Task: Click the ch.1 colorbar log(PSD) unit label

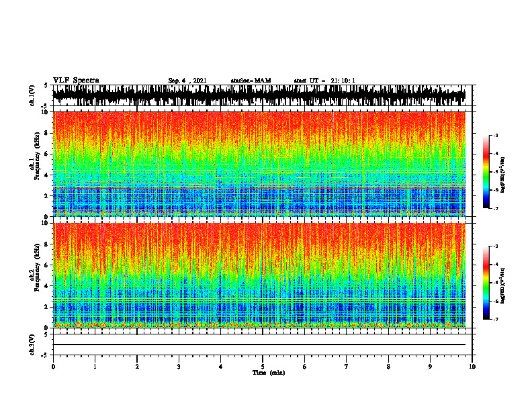Action: click(503, 175)
